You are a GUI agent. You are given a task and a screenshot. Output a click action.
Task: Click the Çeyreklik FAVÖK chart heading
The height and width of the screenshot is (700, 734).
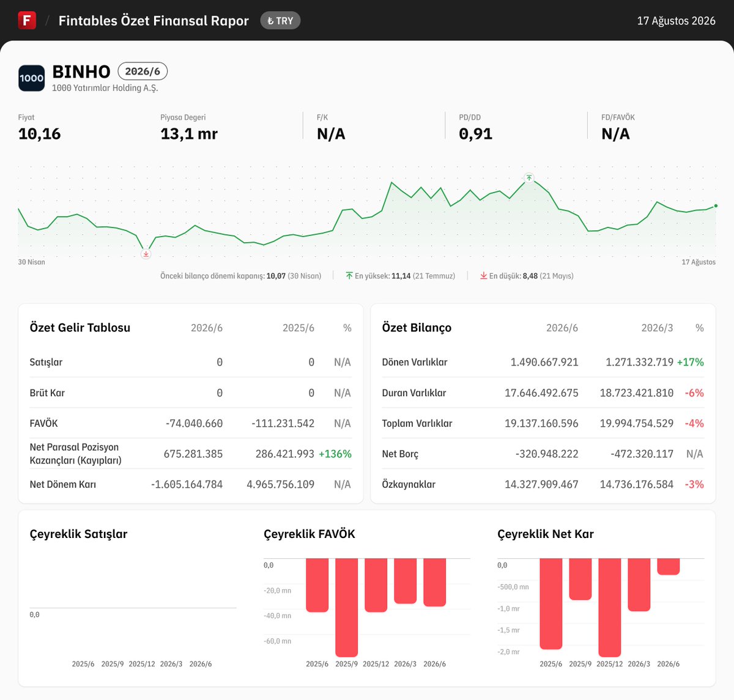pos(310,534)
